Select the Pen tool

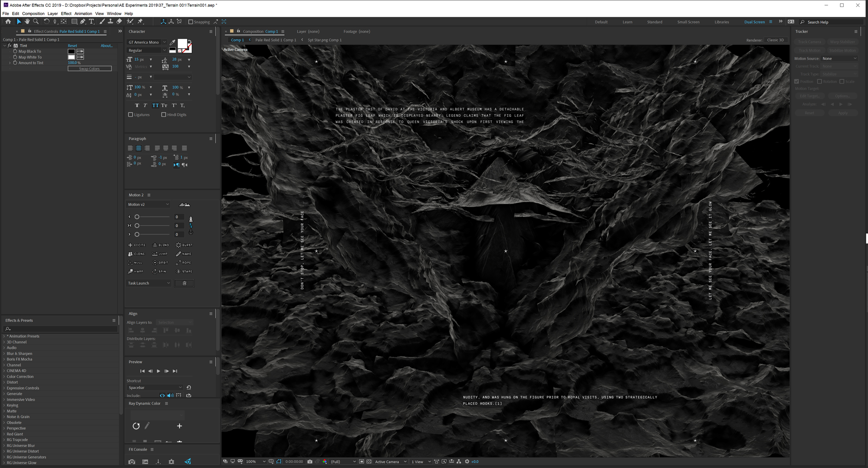(82, 21)
